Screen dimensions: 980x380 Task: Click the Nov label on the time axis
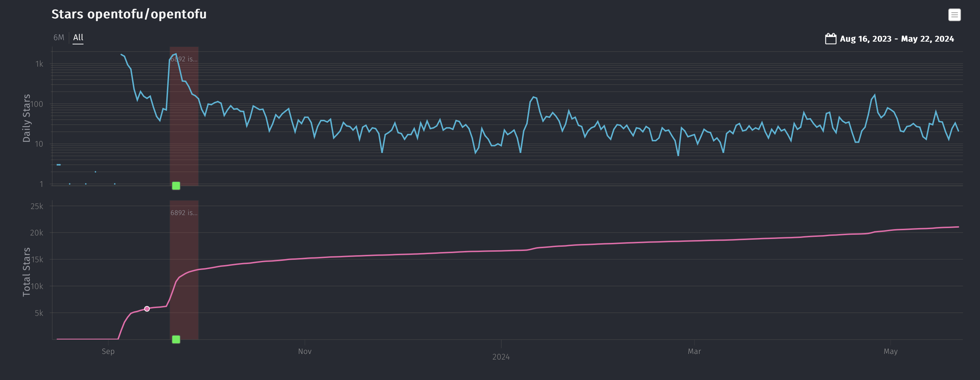click(x=305, y=351)
